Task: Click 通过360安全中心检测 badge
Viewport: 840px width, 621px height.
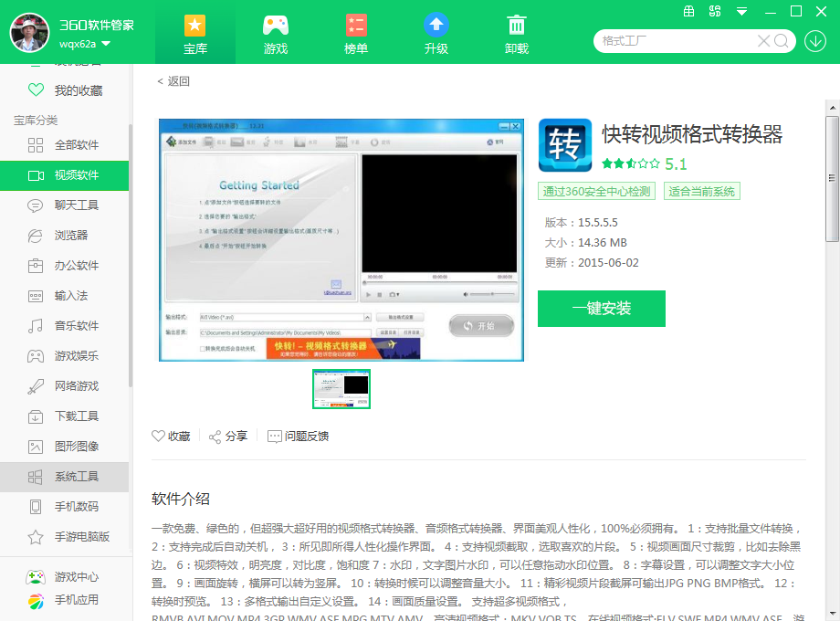Action: coord(596,191)
